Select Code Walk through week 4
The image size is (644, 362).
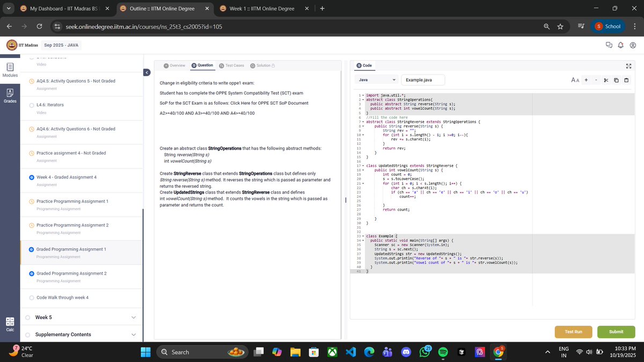(82, 298)
